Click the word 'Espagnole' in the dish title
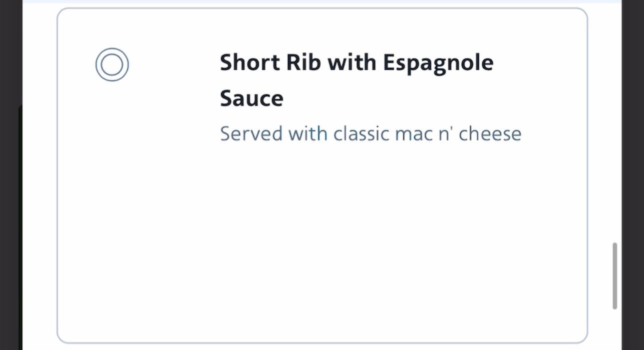This screenshot has width=644, height=350. pos(438,63)
